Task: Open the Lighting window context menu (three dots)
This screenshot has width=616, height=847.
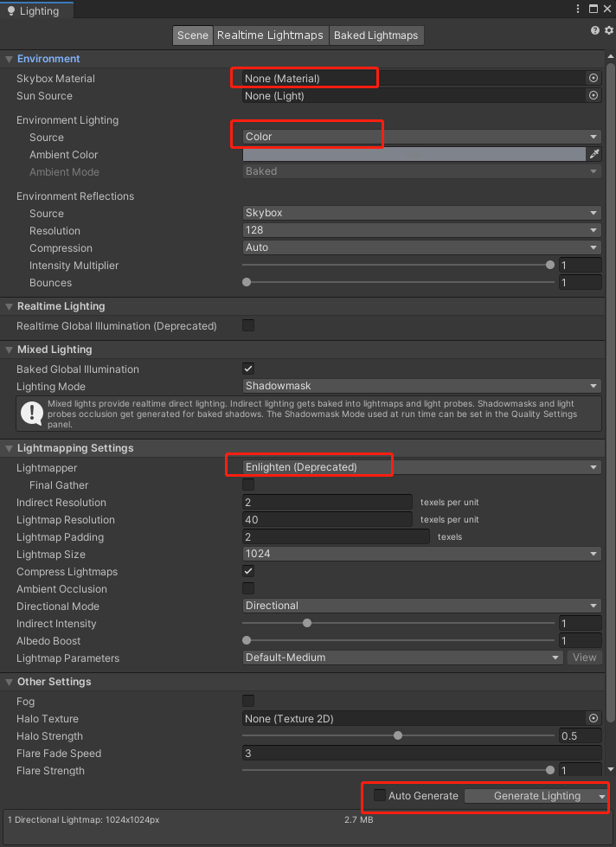Action: pos(577,8)
